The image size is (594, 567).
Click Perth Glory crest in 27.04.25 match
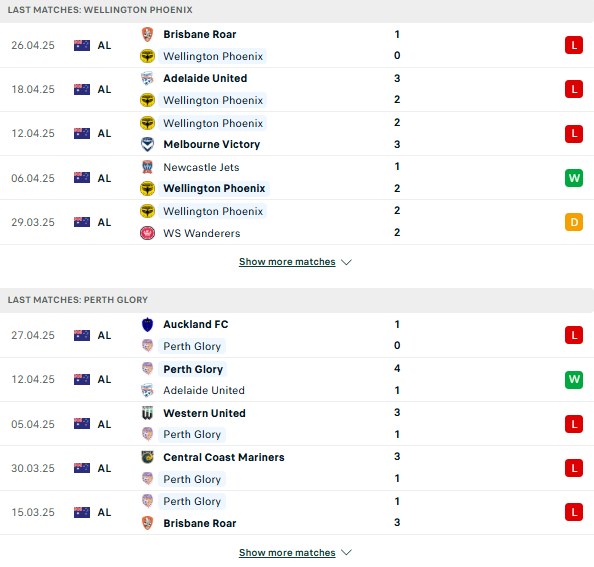click(147, 346)
